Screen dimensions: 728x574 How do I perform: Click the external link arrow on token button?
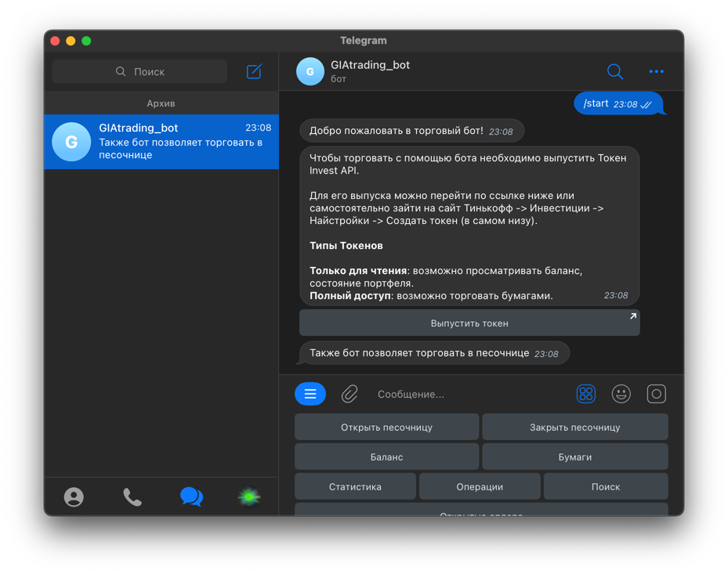[x=632, y=316]
